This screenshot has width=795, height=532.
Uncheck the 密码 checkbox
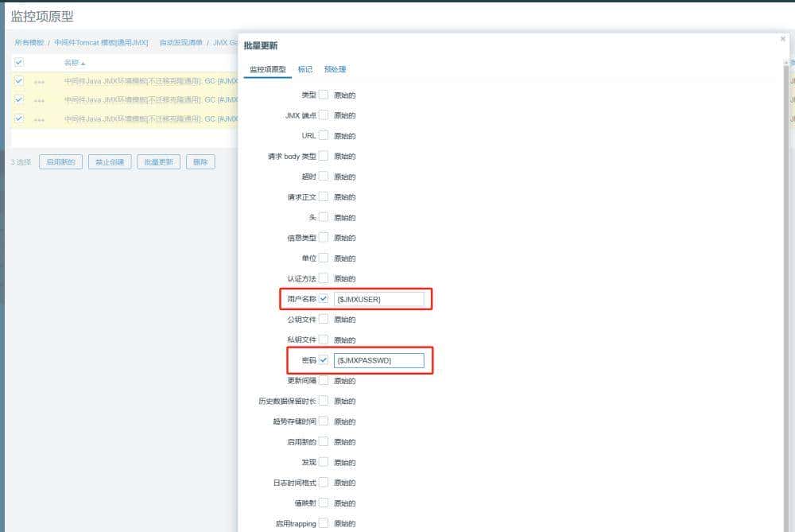(x=324, y=360)
